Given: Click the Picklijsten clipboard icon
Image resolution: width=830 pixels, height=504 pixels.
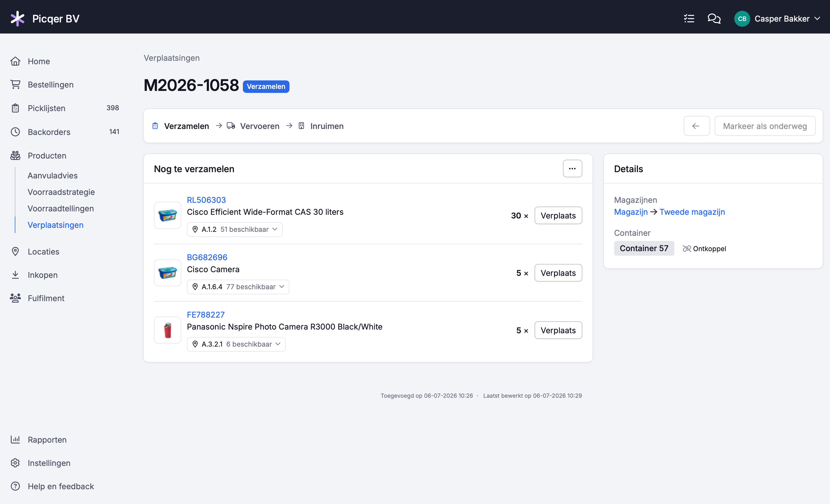Looking at the screenshot, I should [15, 108].
